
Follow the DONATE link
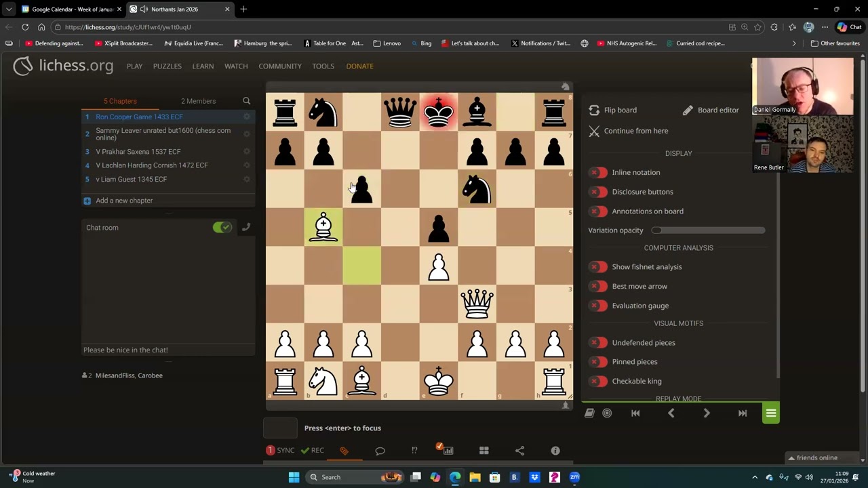pyautogui.click(x=359, y=66)
